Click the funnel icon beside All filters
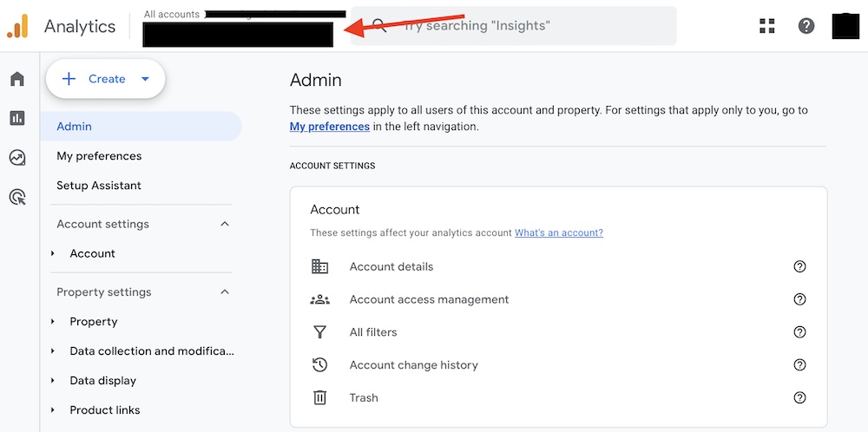The image size is (868, 432). tap(320, 332)
